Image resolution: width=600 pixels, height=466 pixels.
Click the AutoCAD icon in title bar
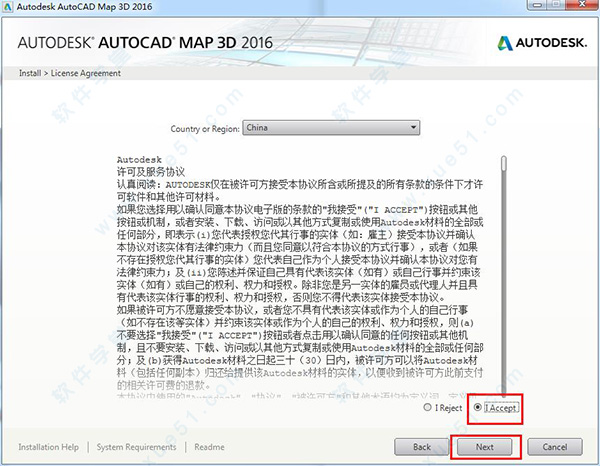(7, 7)
